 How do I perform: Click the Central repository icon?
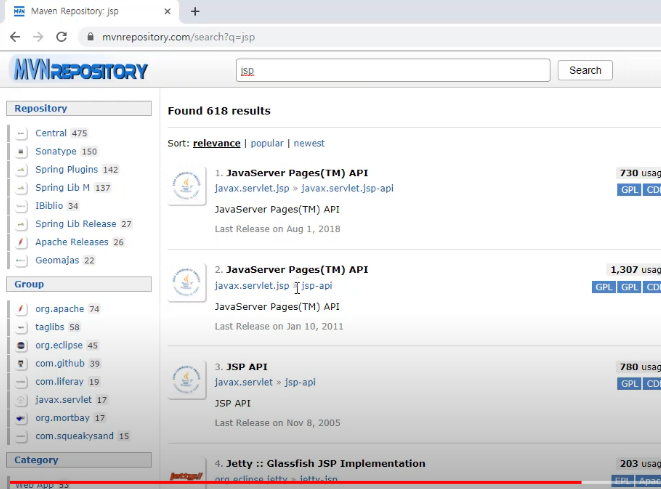(21, 133)
